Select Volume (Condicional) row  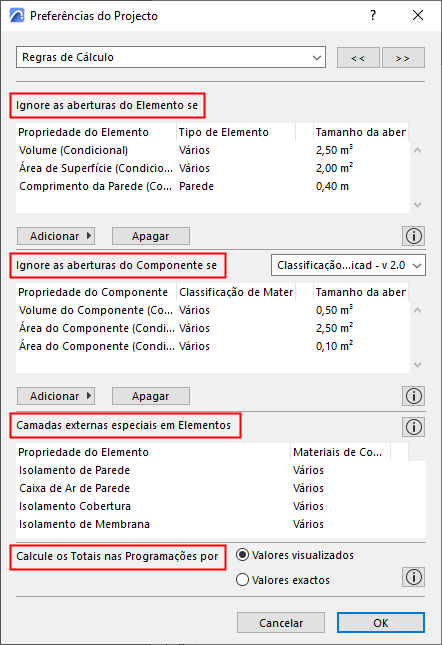213,150
